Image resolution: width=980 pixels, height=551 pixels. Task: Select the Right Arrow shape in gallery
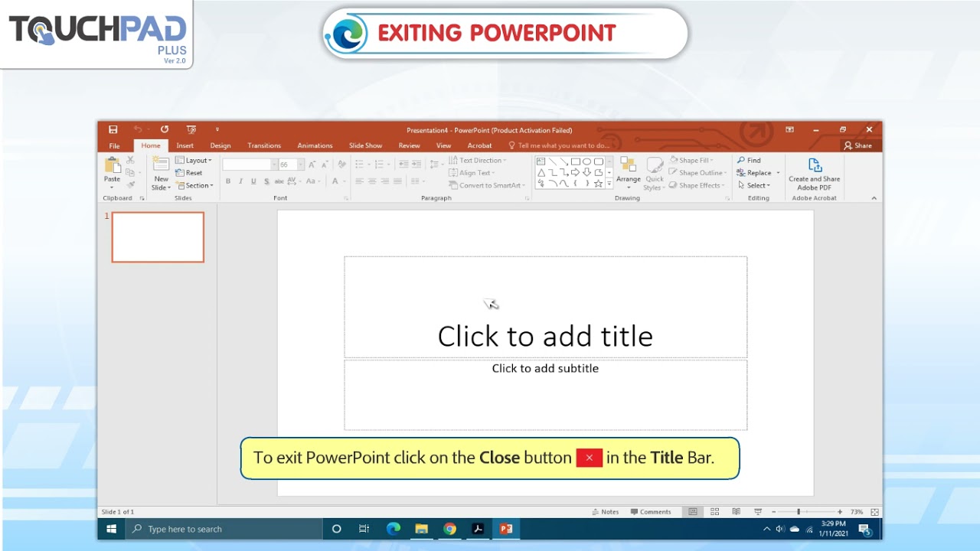575,173
